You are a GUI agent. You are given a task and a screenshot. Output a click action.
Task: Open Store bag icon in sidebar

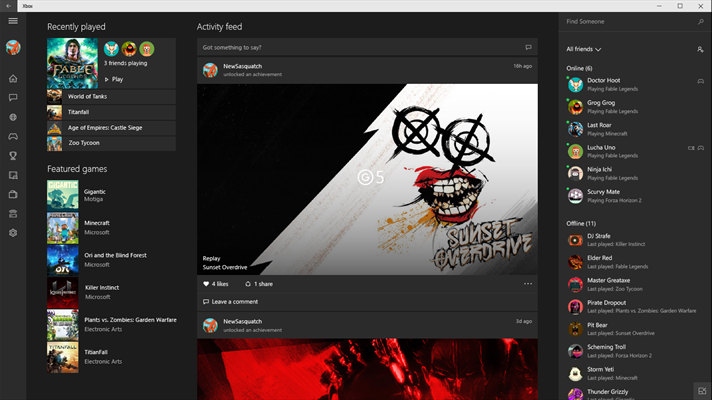[x=13, y=194]
